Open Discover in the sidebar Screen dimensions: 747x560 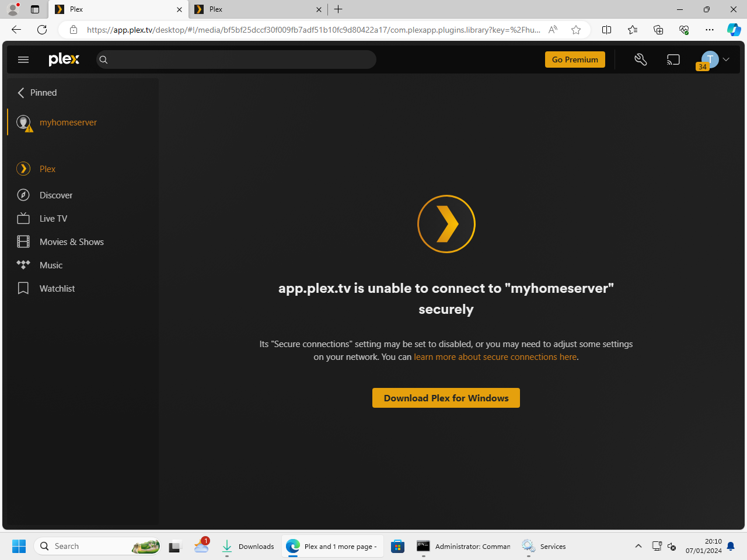click(x=56, y=195)
